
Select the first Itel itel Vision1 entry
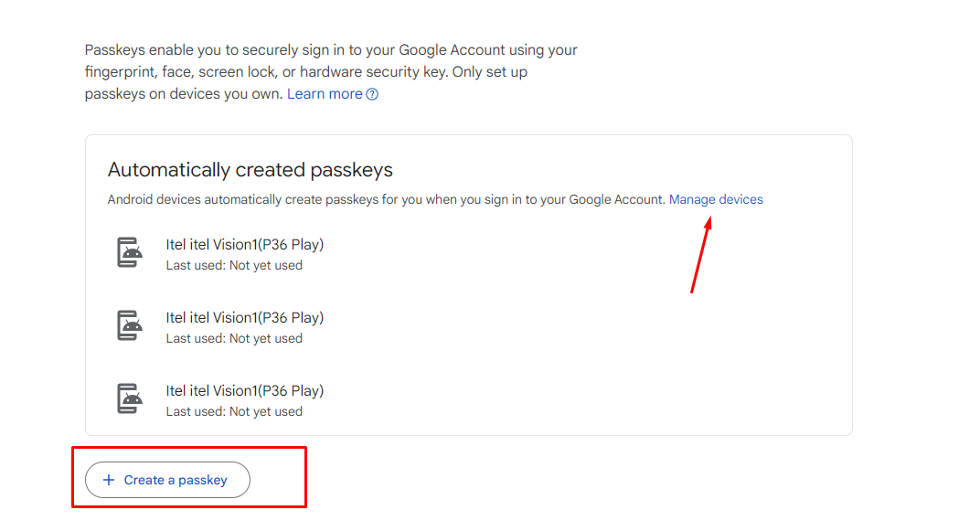243,244
